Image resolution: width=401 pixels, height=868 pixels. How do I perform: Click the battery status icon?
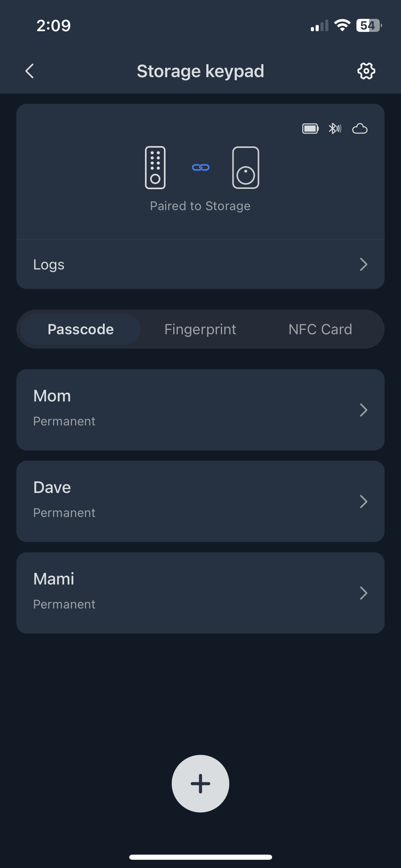click(310, 129)
